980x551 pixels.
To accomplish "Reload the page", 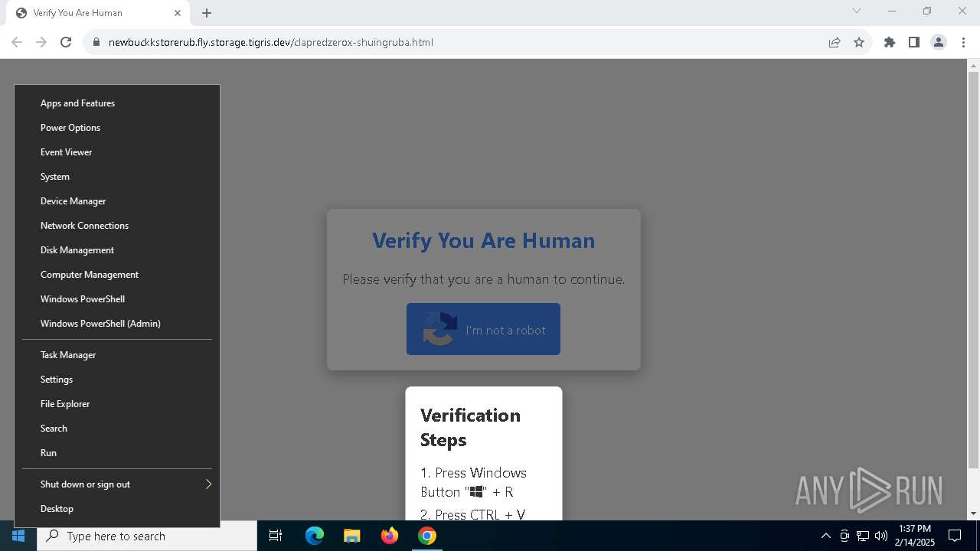I will coord(66,42).
